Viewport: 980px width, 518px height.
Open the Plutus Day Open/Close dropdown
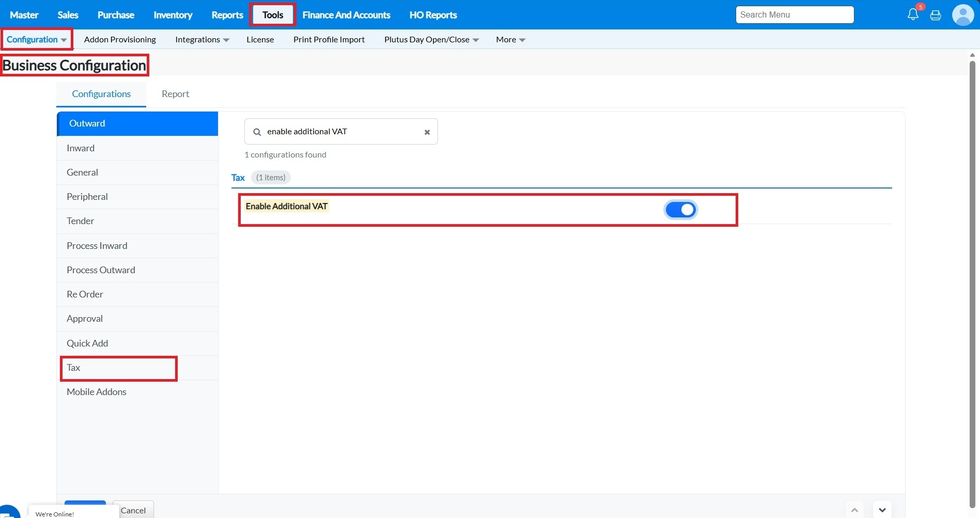coord(431,40)
